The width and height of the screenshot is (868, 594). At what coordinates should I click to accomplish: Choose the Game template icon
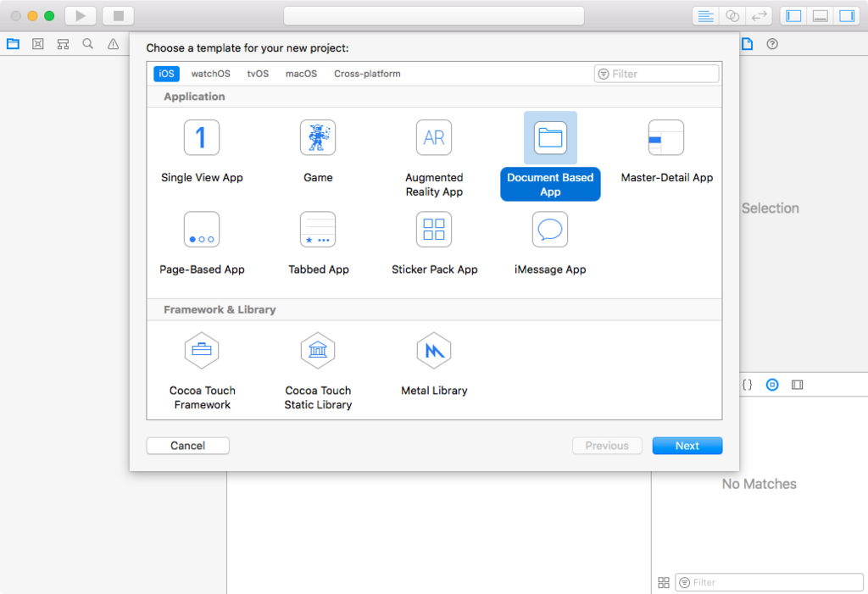click(318, 137)
